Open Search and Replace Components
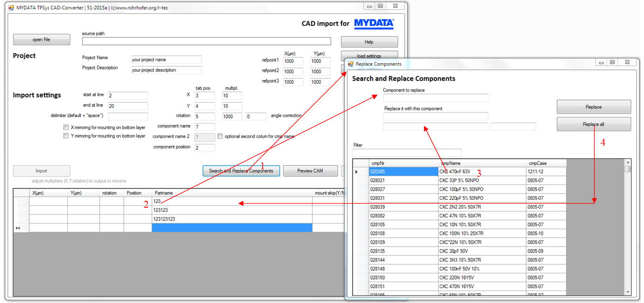Viewport: 644px width, 303px height. point(241,171)
